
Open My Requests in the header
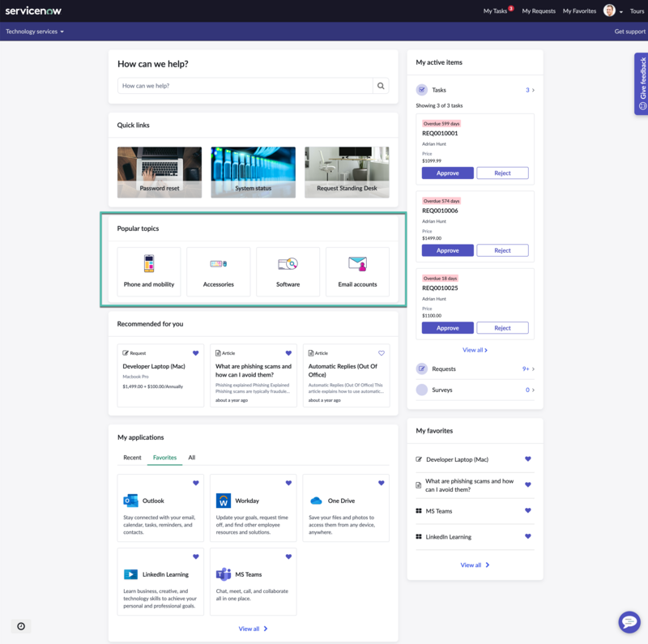tap(539, 11)
